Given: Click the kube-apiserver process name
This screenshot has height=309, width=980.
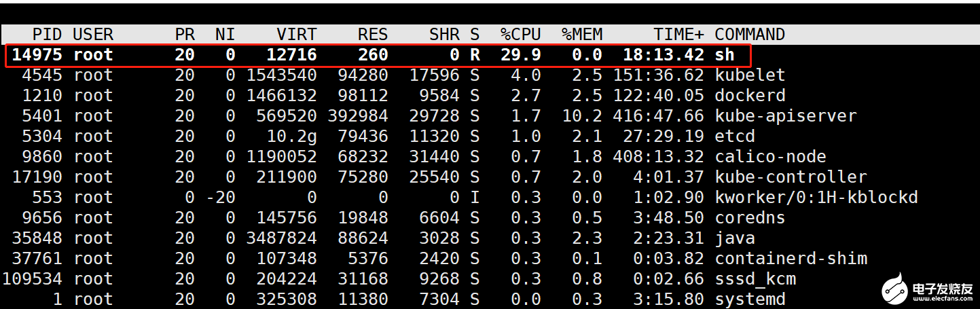Looking at the screenshot, I should (x=786, y=116).
